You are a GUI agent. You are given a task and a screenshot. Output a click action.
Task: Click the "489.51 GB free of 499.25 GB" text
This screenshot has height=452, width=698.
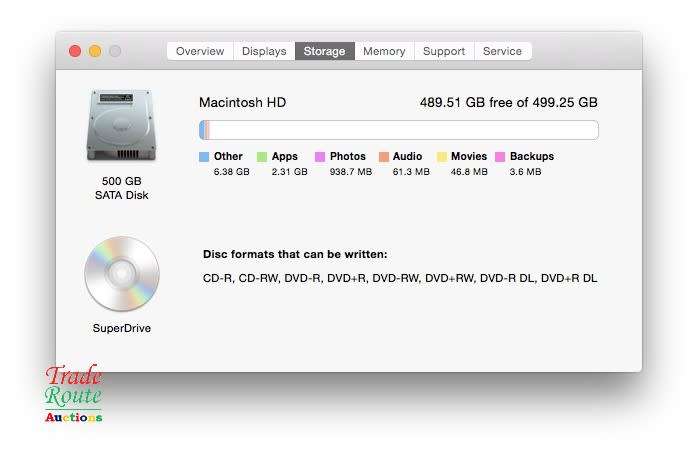point(509,102)
